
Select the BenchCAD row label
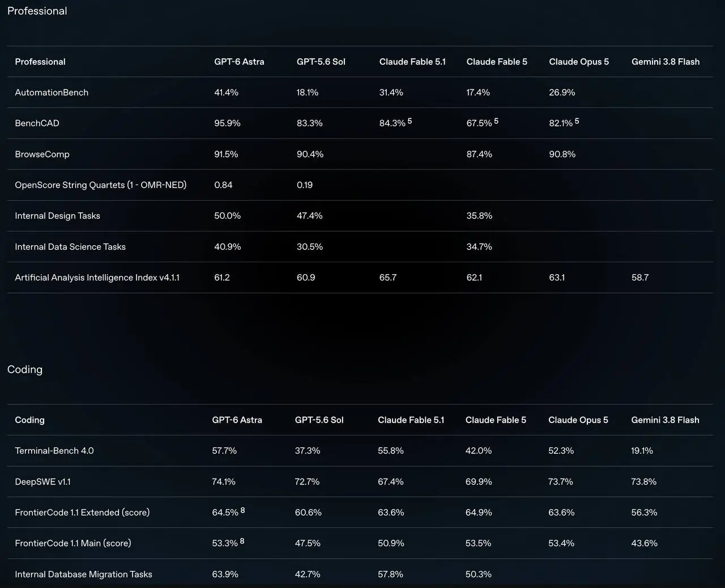37,123
